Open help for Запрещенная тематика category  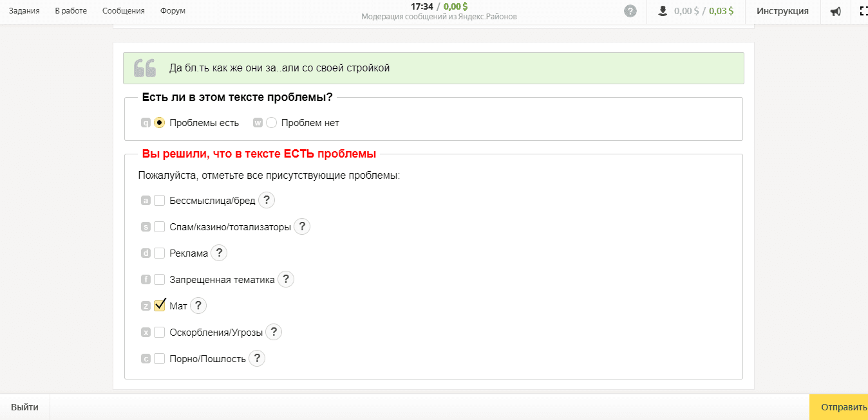pos(285,279)
